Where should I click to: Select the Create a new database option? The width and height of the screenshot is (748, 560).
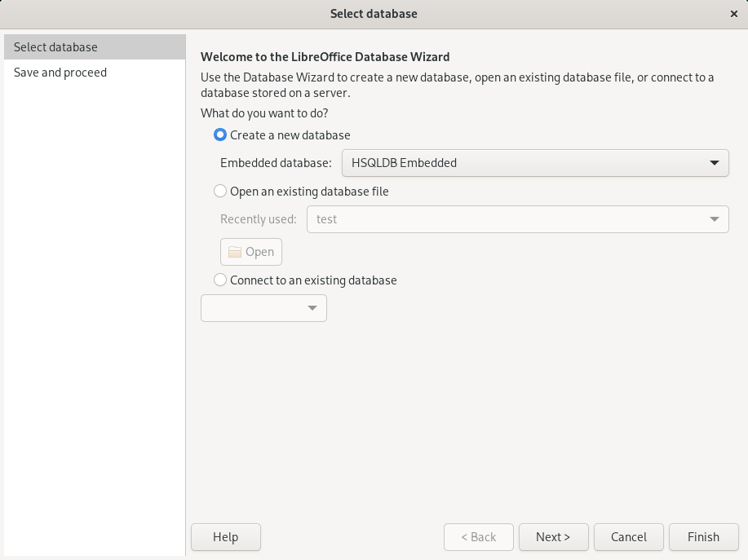click(x=220, y=135)
